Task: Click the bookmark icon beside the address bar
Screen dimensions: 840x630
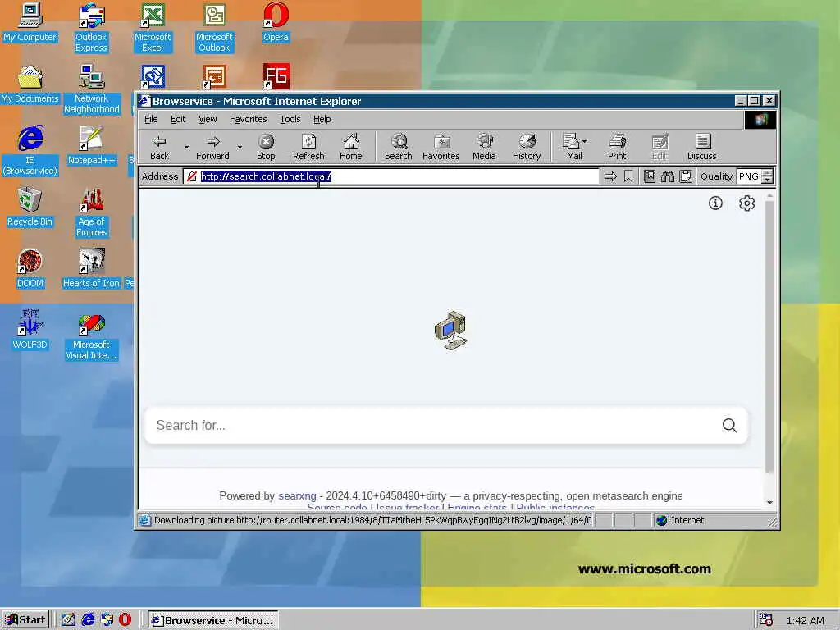Action: [628, 176]
